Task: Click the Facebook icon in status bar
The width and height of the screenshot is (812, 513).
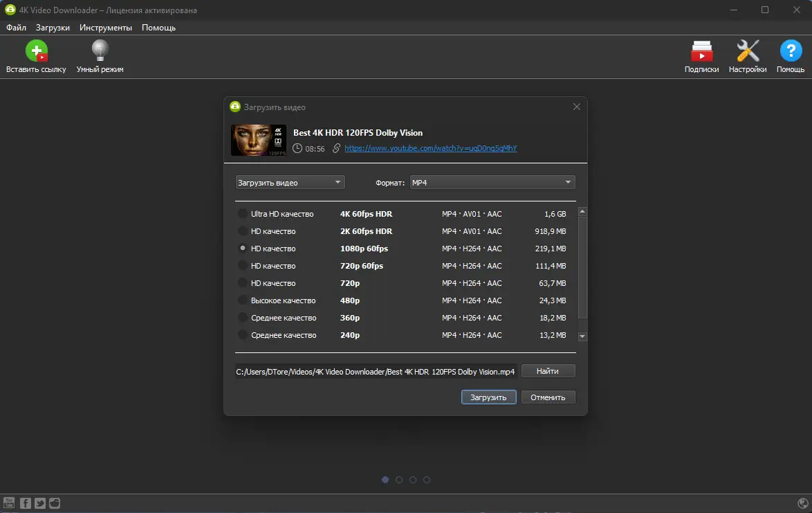Action: pyautogui.click(x=26, y=503)
